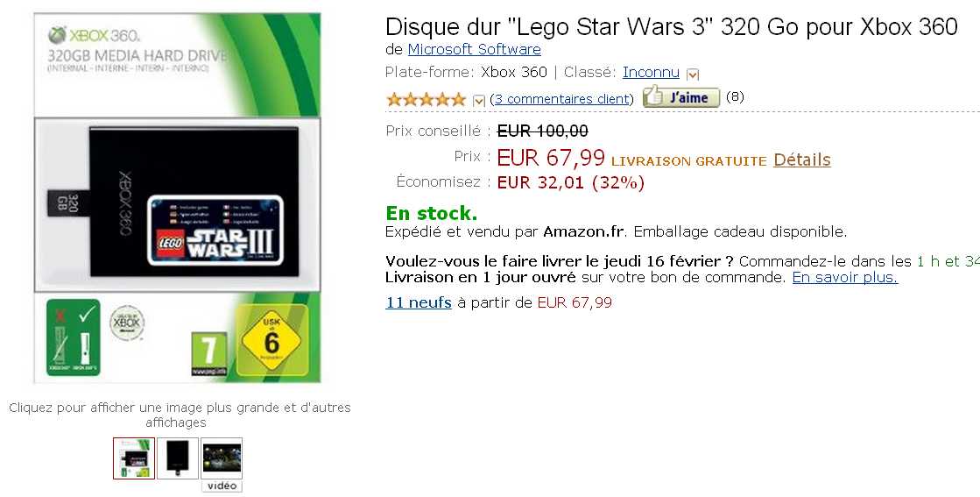
Task: Click the Xbox 360 logo on the box
Action: (x=95, y=35)
